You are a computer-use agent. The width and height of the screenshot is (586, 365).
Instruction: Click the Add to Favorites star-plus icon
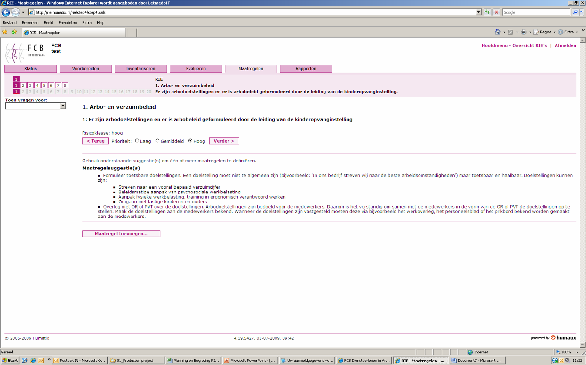click(x=14, y=32)
